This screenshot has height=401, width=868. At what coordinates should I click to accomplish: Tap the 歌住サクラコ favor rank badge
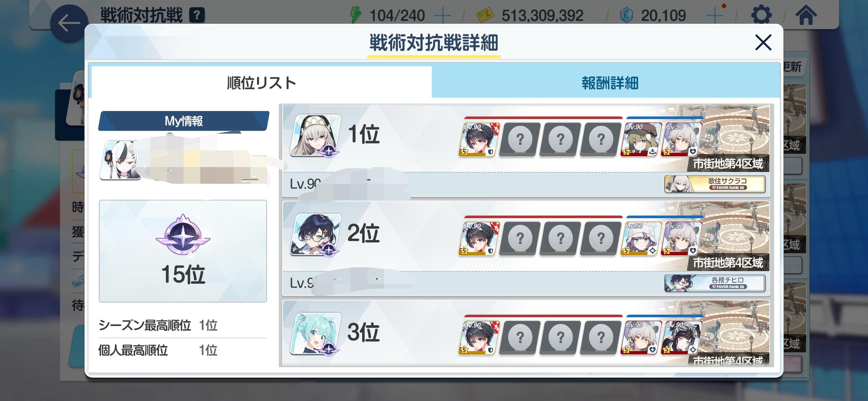click(x=715, y=184)
